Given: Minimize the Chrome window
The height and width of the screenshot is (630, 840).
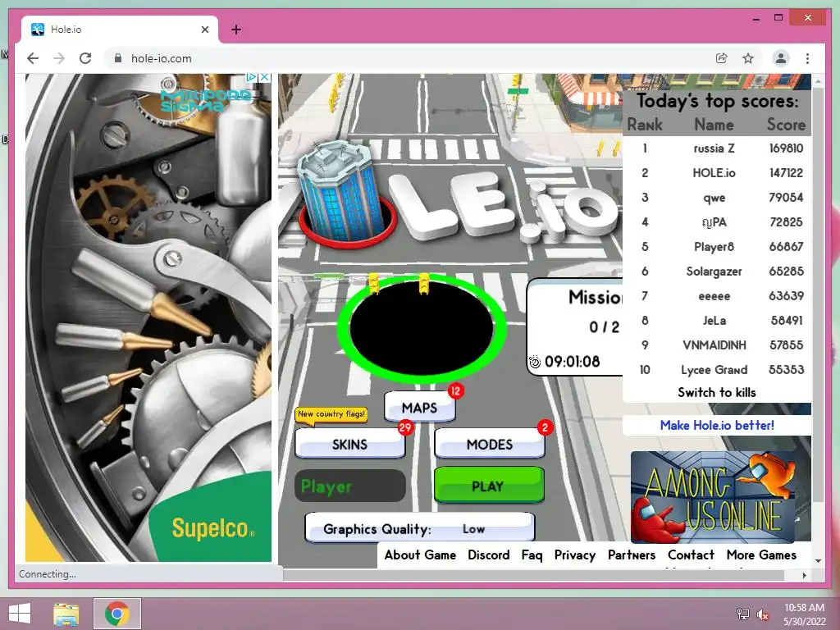Looking at the screenshot, I should pos(756,18).
